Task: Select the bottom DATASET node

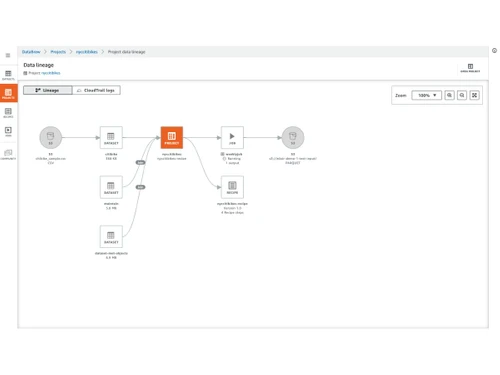Action: 111,237
